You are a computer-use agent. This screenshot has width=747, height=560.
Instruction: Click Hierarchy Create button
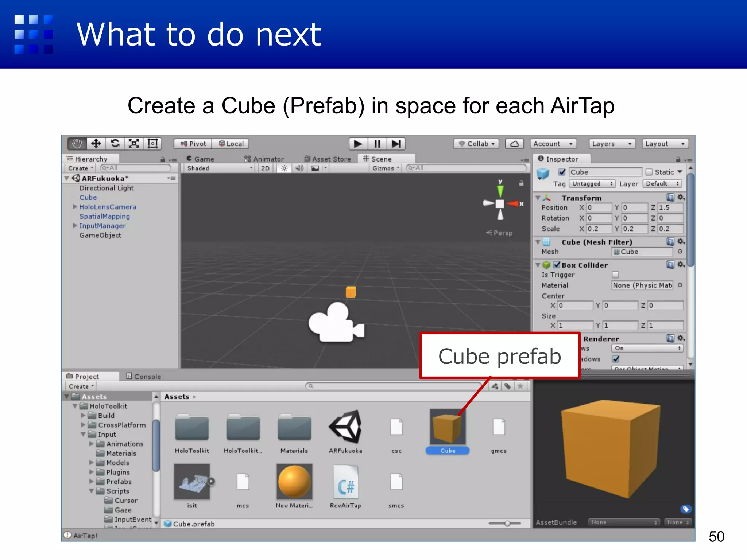pos(81,168)
